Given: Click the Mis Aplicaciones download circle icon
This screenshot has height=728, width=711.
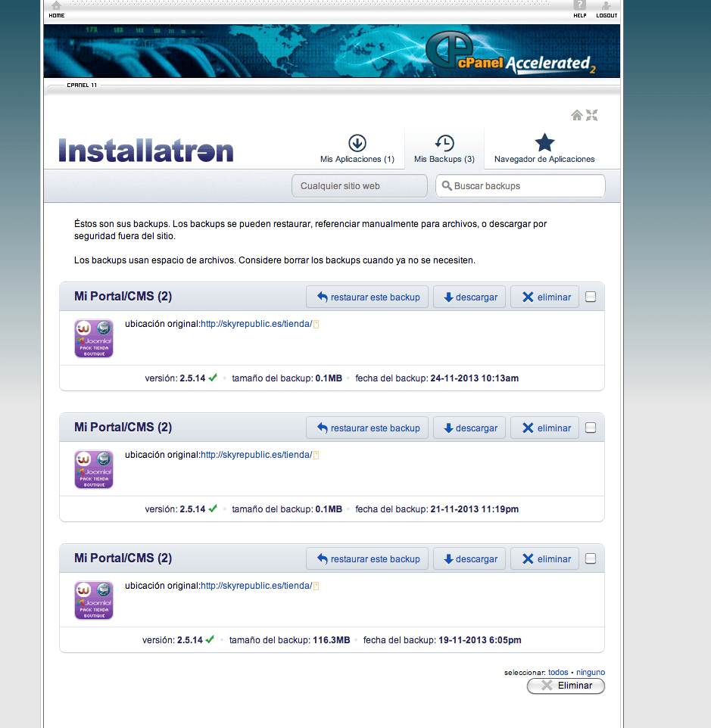Looking at the screenshot, I should [357, 143].
